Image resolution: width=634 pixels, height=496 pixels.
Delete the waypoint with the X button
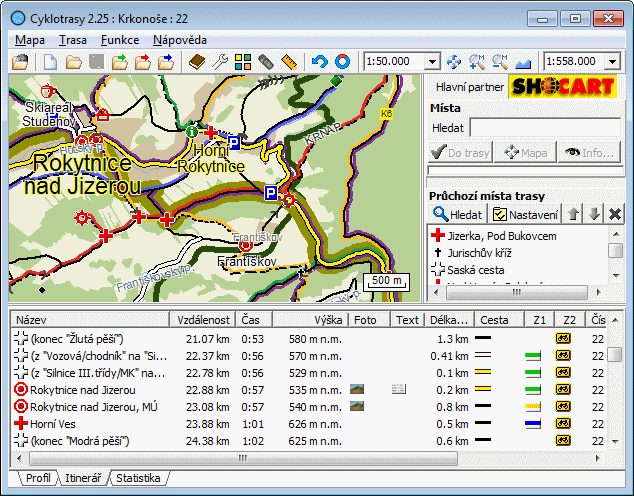pyautogui.click(x=615, y=214)
